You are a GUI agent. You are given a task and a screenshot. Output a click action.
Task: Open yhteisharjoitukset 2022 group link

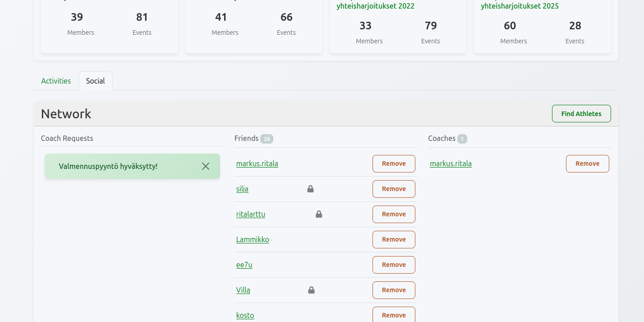375,6
